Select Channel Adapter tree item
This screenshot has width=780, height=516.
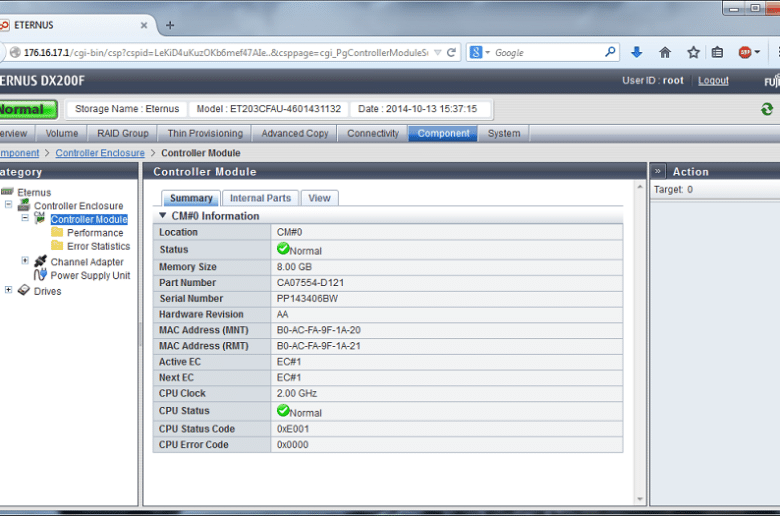pos(87,262)
